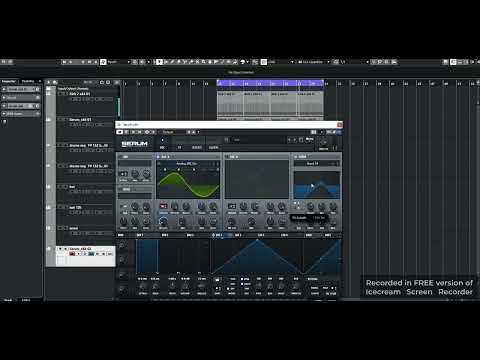The height and width of the screenshot is (360, 480).
Task: Select the Kick 2 add 01 track
Action: (79, 94)
